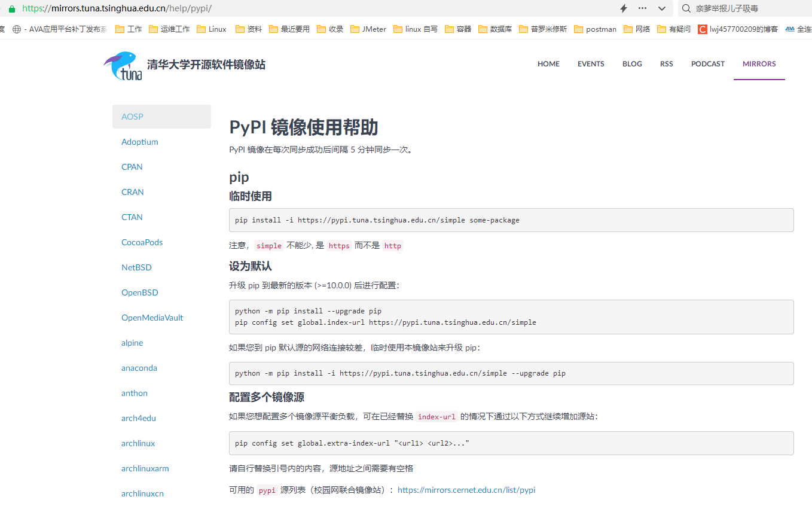Open the mirrors.cernet.edu.cn/list/pypi link
Viewport: 812px width, 512px height.
(466, 490)
